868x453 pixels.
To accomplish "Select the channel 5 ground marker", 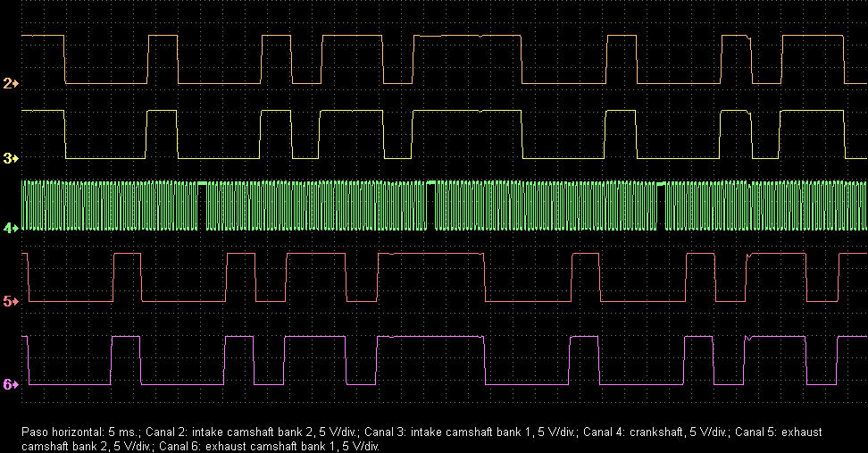I will [x=11, y=302].
